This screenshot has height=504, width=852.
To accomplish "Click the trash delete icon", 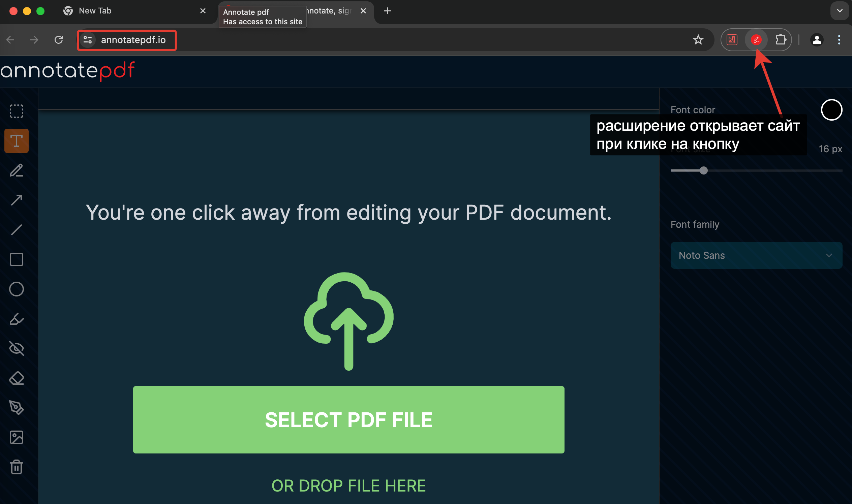I will (16, 467).
